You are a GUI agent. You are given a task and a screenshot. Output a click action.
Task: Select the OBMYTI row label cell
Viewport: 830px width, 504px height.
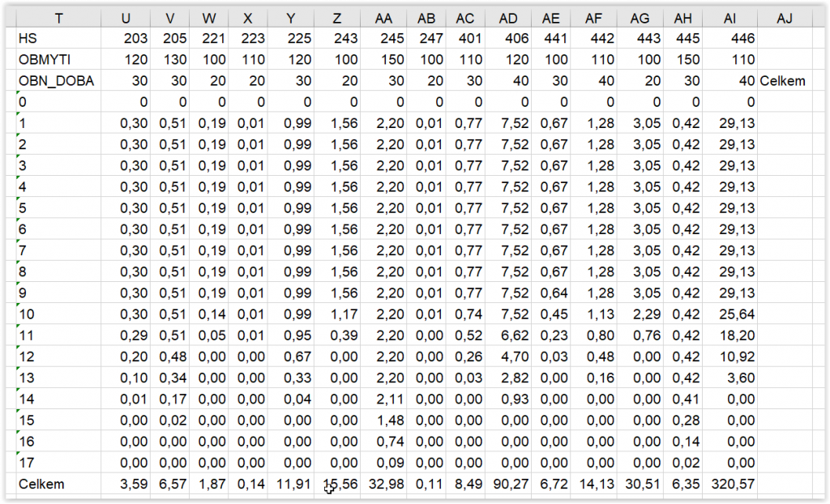[x=58, y=59]
